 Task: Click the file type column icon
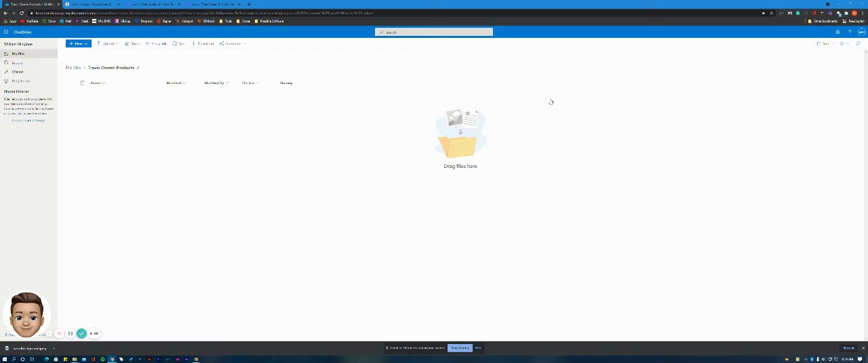tap(82, 83)
